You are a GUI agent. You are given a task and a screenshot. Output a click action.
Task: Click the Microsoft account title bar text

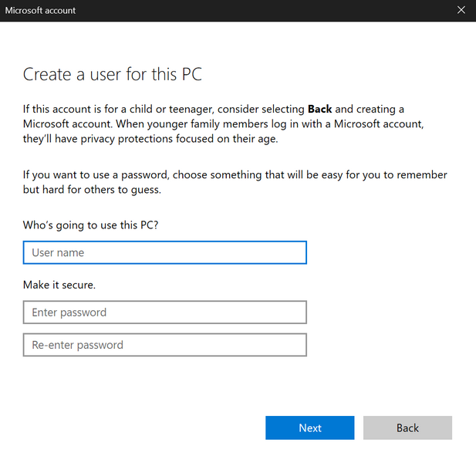point(40,11)
